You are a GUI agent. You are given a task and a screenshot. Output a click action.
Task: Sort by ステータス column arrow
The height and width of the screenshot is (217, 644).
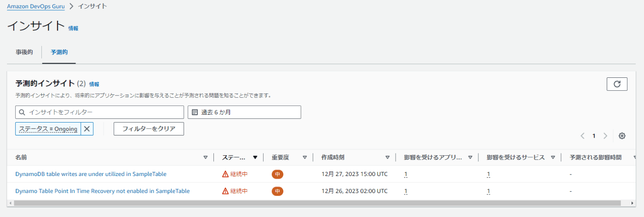[x=255, y=158]
